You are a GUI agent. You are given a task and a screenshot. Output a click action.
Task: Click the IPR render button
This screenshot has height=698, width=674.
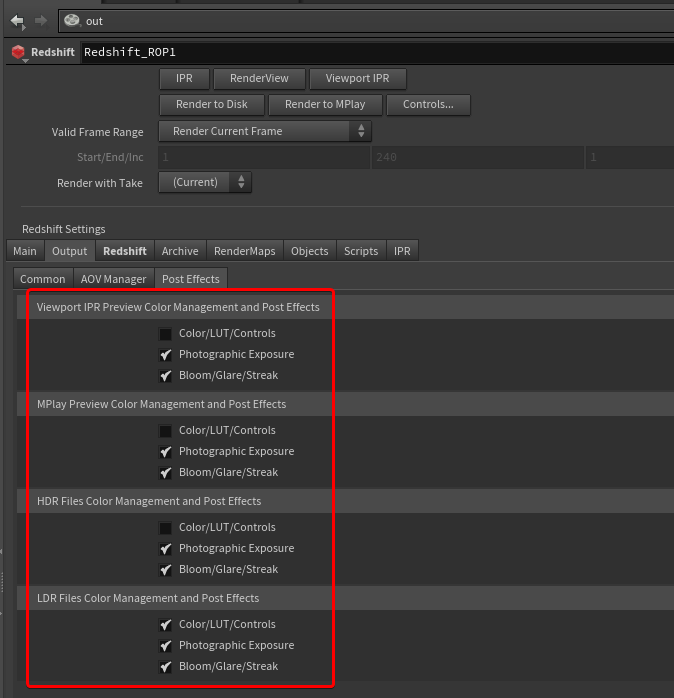184,78
